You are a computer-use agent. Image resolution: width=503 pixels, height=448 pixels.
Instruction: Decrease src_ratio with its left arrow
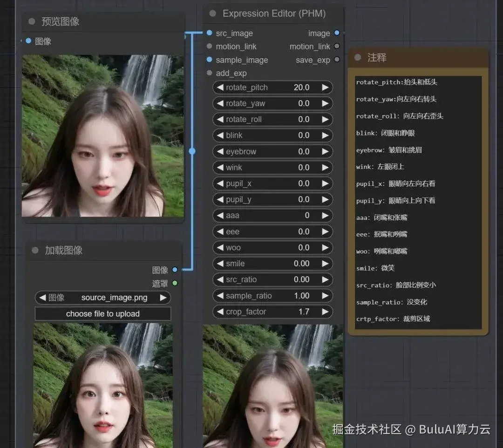click(220, 279)
